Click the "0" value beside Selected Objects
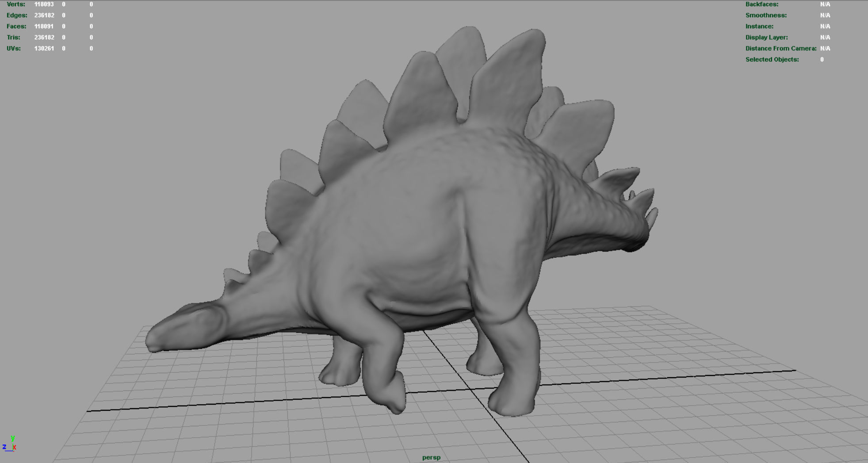 click(822, 60)
